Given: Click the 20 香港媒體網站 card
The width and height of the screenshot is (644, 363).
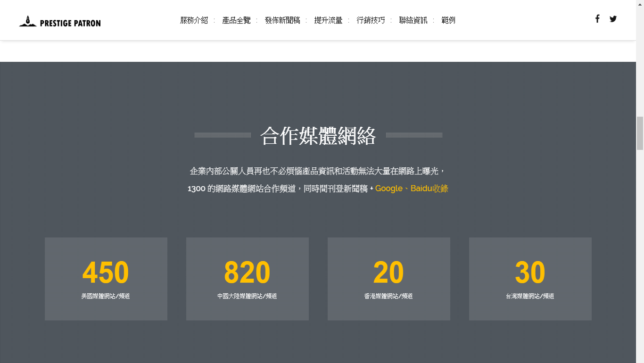Looking at the screenshot, I should point(389,279).
